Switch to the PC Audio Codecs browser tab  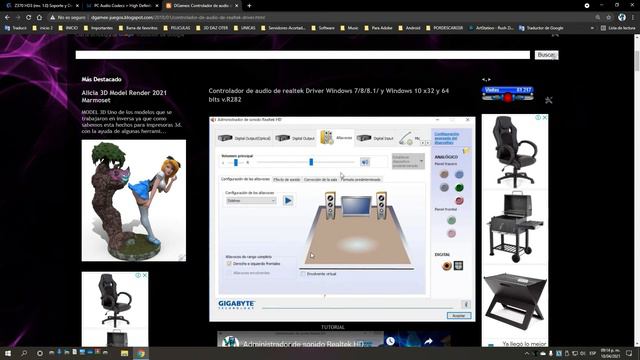(x=122, y=6)
